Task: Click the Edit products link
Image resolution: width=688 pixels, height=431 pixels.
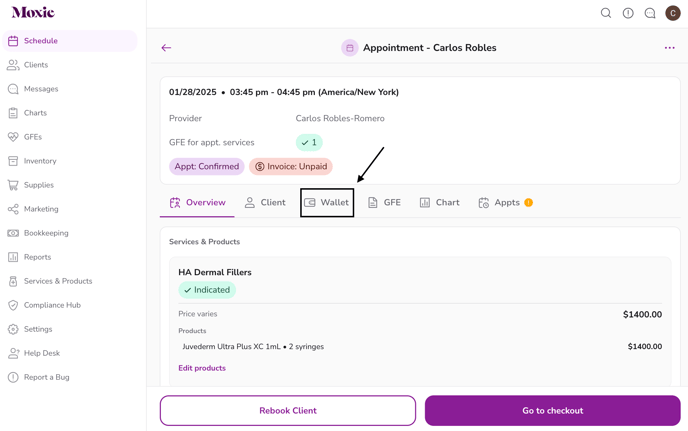Action: click(202, 368)
